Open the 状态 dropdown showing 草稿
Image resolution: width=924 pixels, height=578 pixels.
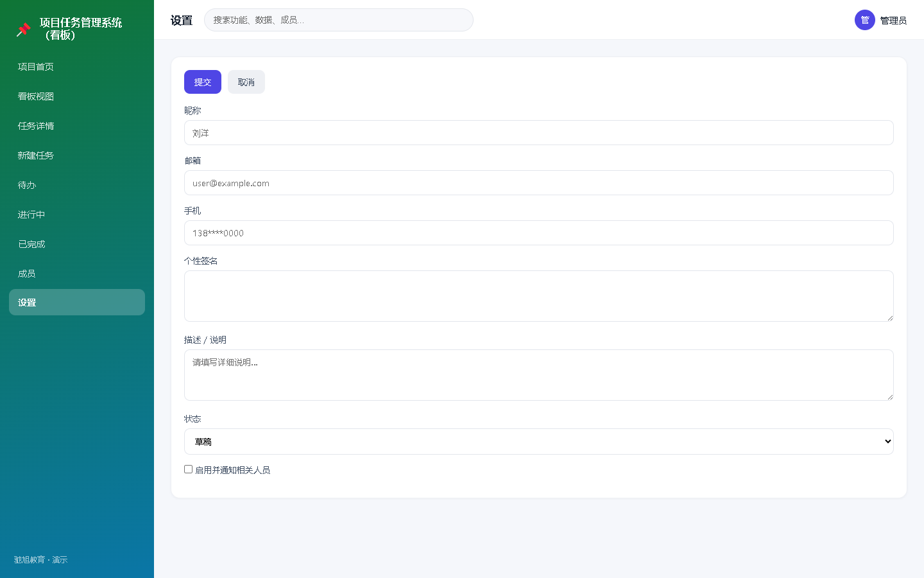click(x=539, y=442)
